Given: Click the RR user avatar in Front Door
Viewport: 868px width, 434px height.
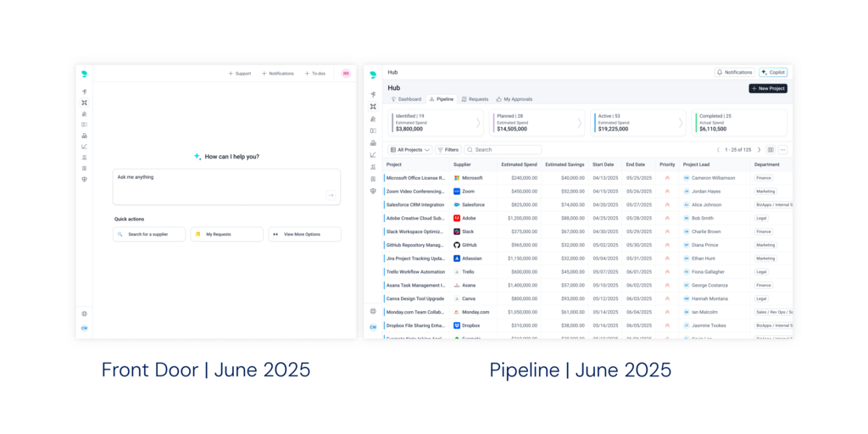Looking at the screenshot, I should 346,74.
